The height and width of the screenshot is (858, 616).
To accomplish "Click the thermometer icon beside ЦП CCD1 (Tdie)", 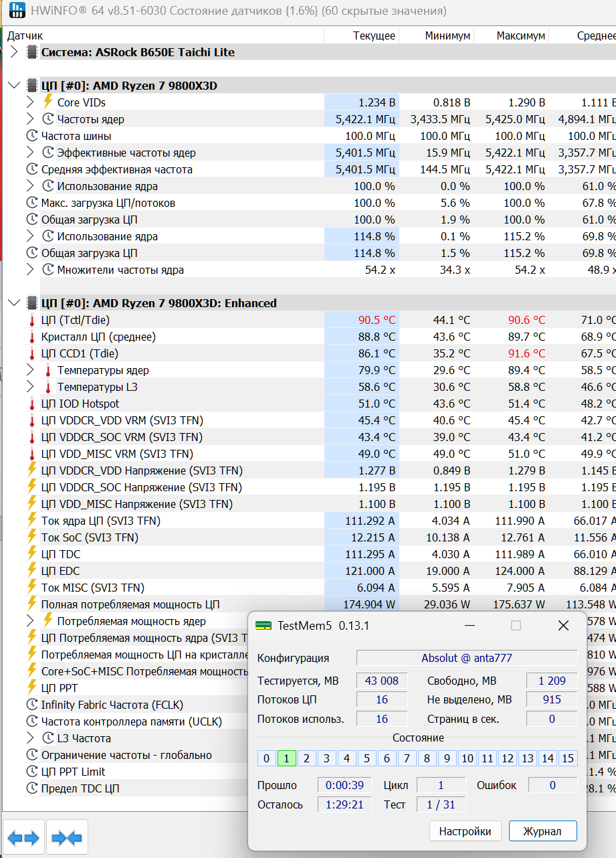I will pos(32,353).
